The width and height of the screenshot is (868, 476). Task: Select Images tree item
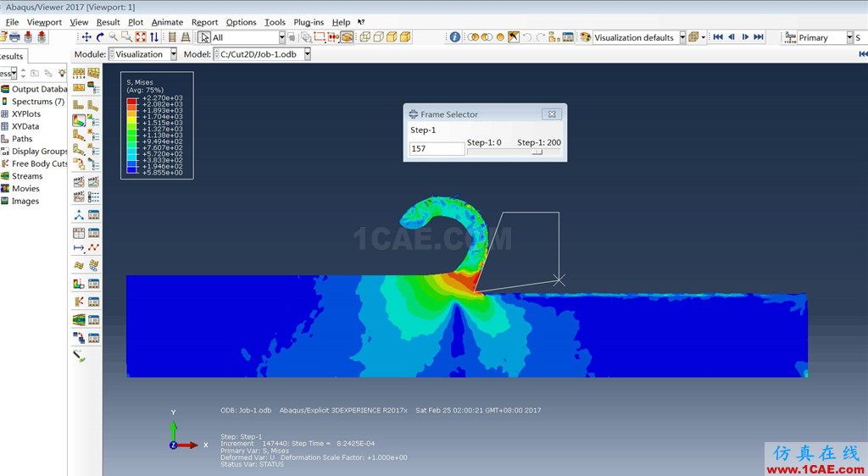(20, 202)
